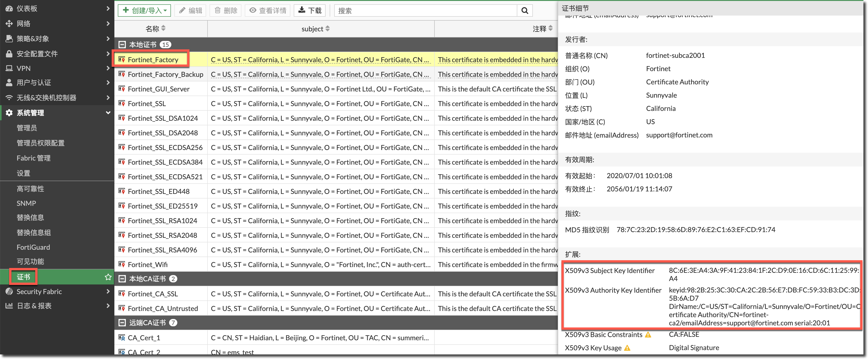868x359 pixels.
Task: Click the Security Fabric icon in sidebar
Action: coord(9,292)
